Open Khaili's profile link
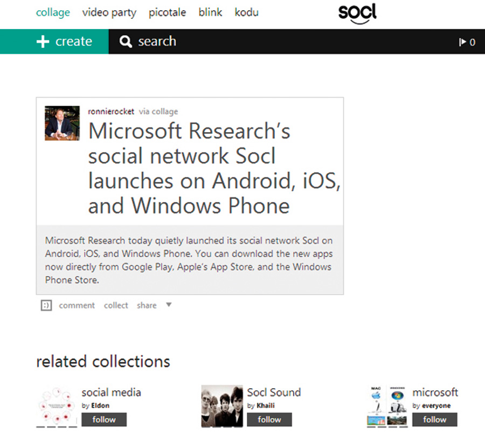Image resolution: width=485 pixels, height=448 pixels. pos(265,405)
